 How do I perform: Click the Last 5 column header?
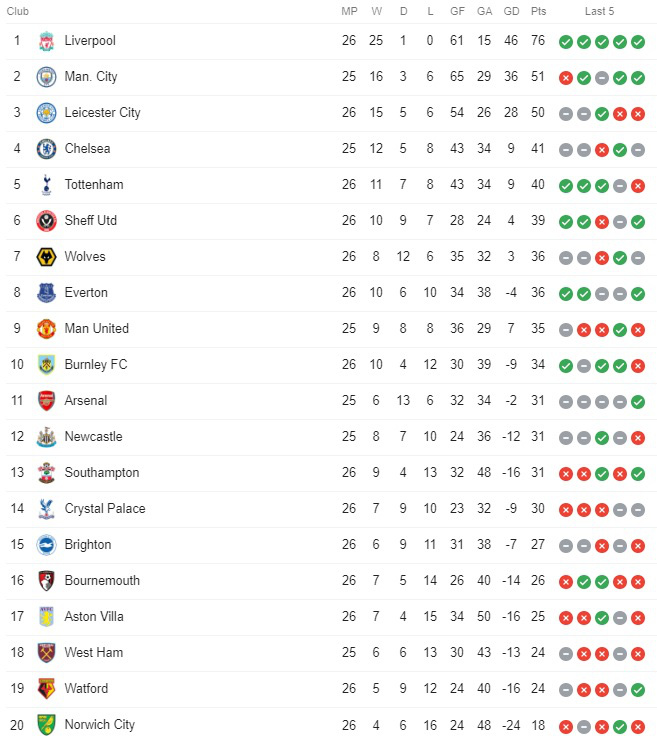(x=599, y=11)
